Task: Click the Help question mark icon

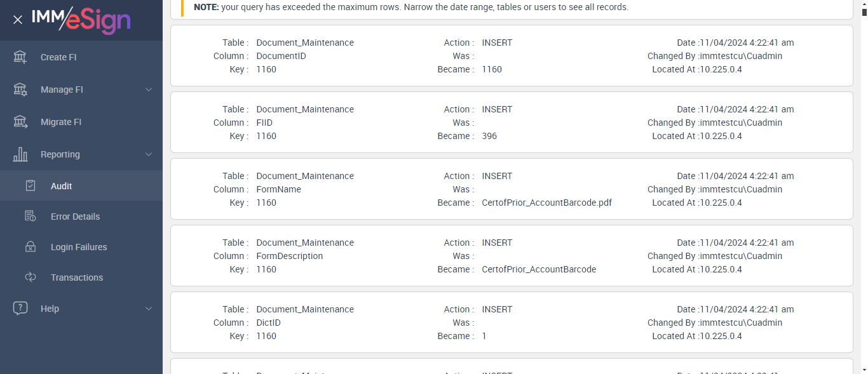Action: pyautogui.click(x=20, y=309)
